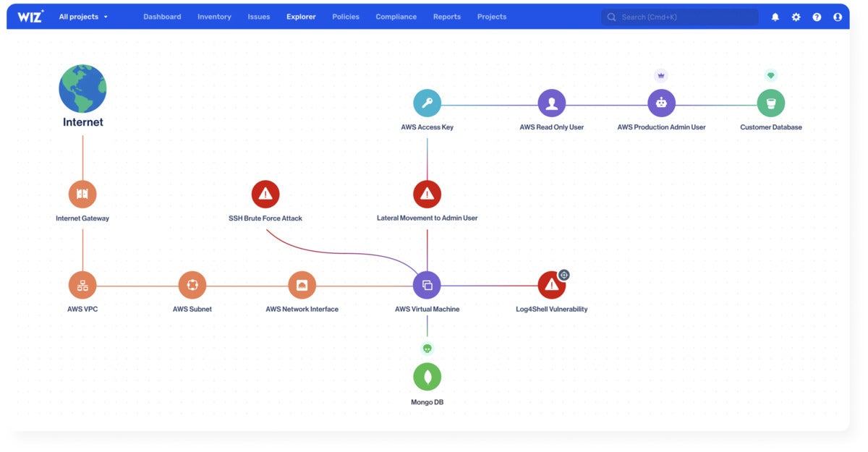Open user profile icon
Image resolution: width=868 pixels, height=452 pixels.
click(x=838, y=17)
